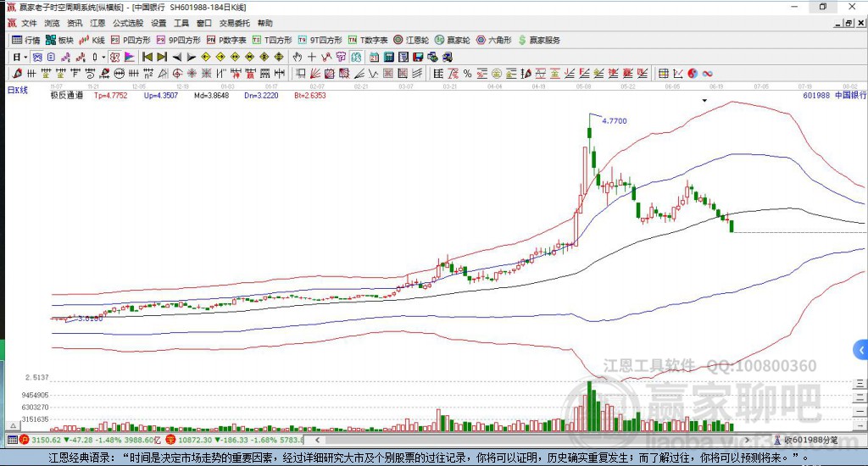Click the 4.7700 high price label
868x466 pixels.
coord(615,120)
